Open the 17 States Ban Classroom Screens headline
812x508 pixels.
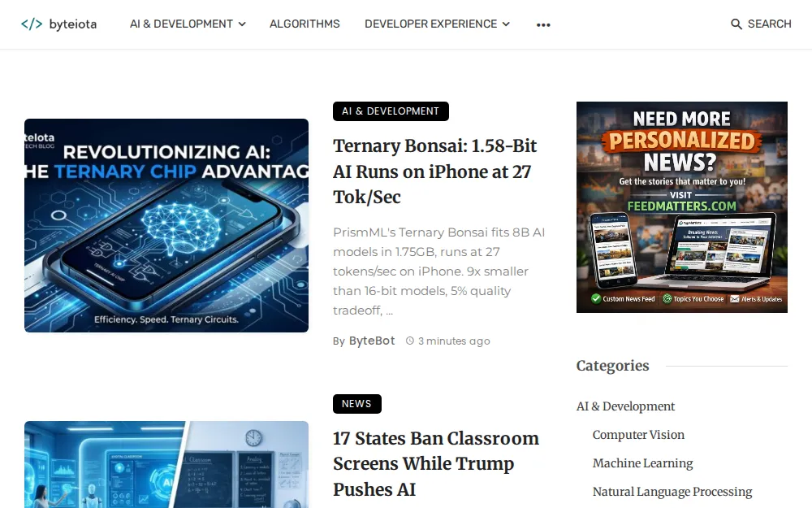(435, 463)
